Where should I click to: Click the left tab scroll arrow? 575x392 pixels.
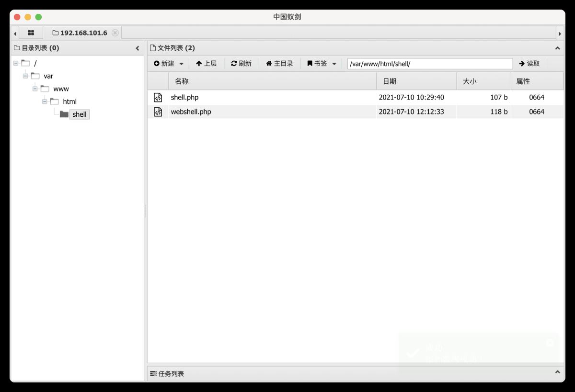tap(15, 33)
